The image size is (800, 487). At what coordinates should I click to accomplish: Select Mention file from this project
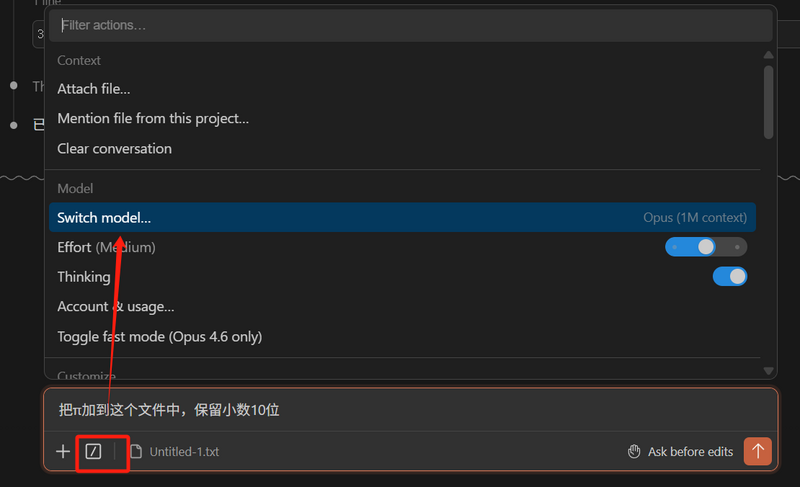153,119
